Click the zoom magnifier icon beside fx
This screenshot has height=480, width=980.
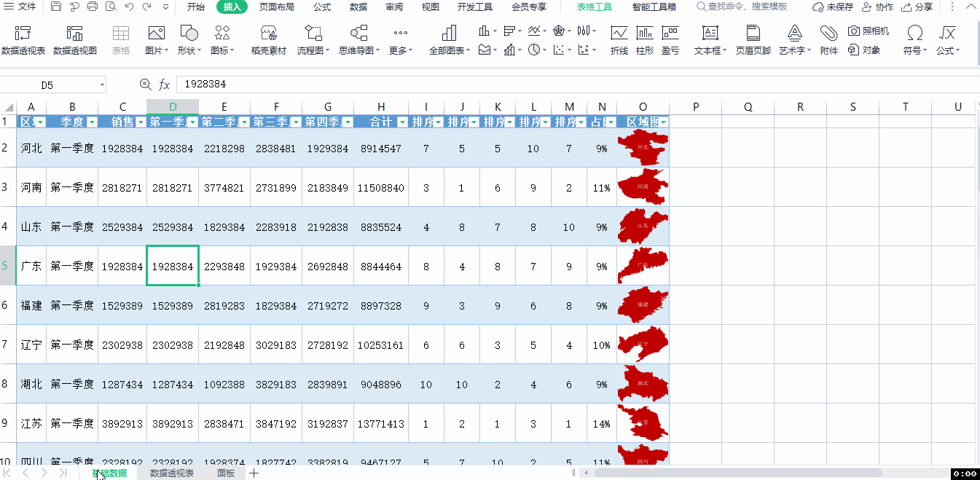[145, 84]
